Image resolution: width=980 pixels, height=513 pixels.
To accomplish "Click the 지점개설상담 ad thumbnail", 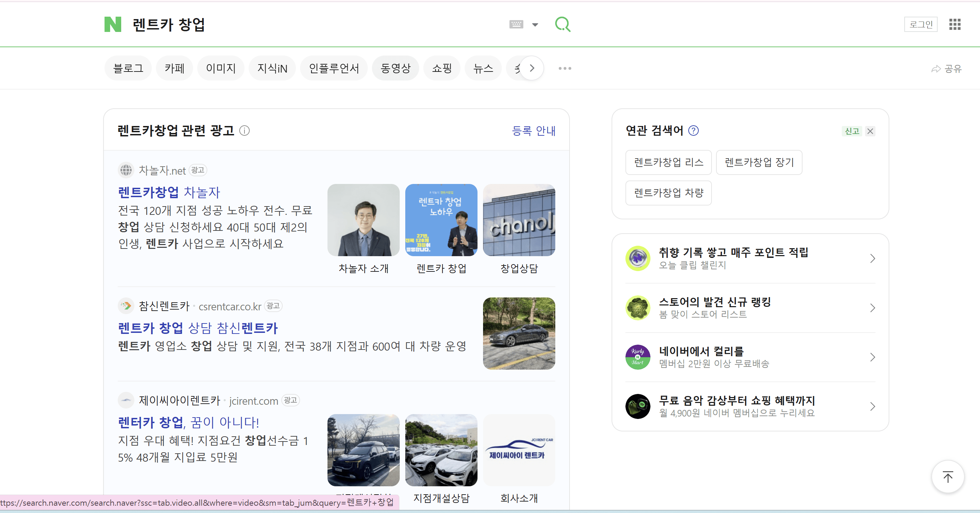I will click(441, 450).
